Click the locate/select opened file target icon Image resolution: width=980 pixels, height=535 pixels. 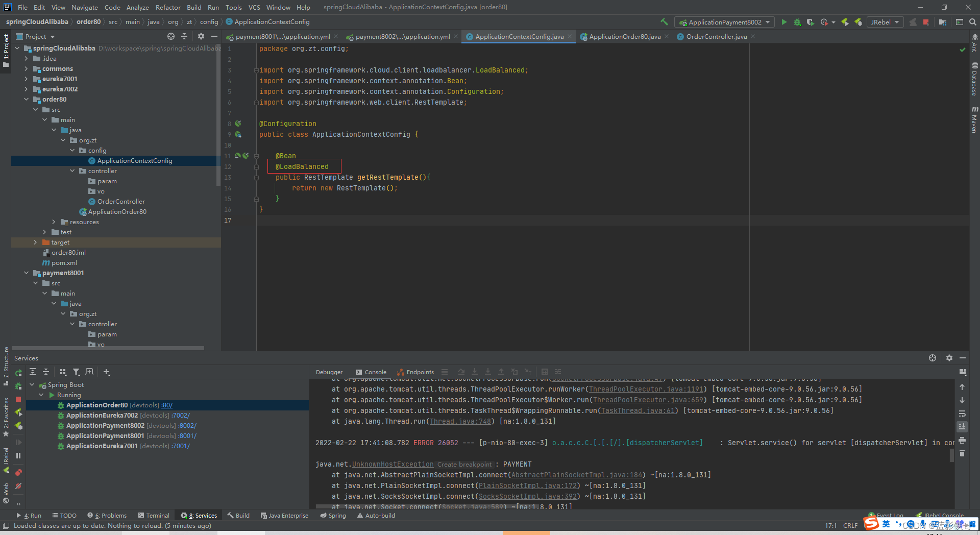pyautogui.click(x=171, y=36)
